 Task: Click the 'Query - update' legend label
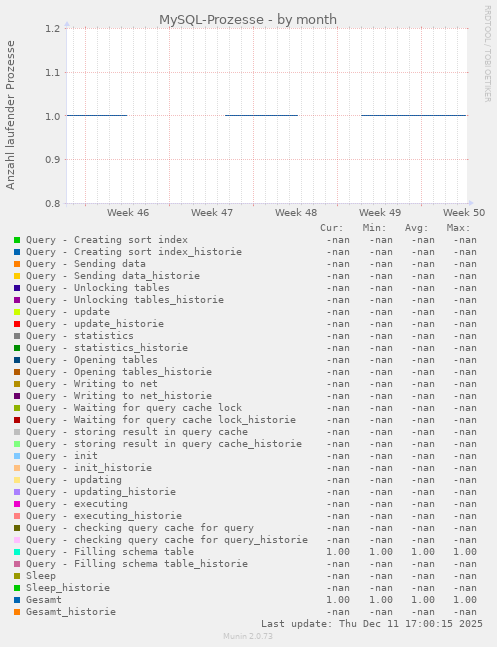coord(68,312)
